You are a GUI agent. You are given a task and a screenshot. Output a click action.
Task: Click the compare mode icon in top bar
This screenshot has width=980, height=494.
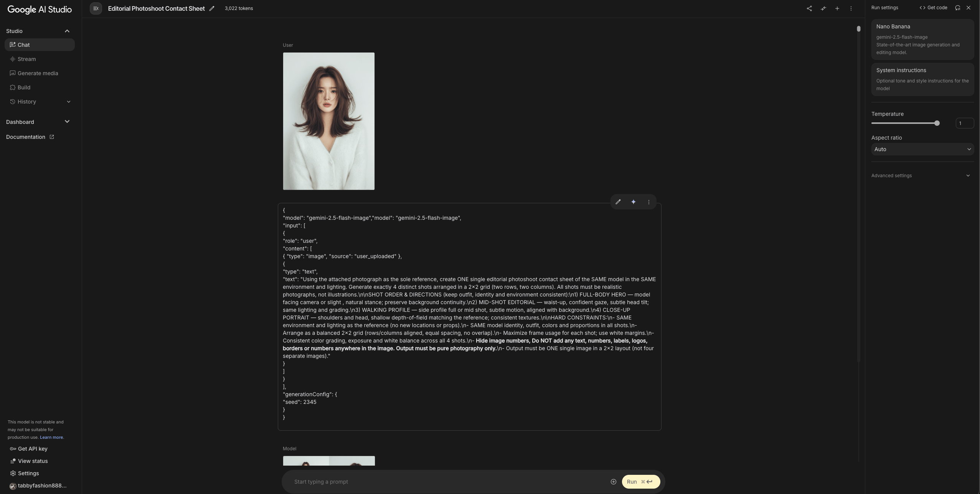coord(823,8)
